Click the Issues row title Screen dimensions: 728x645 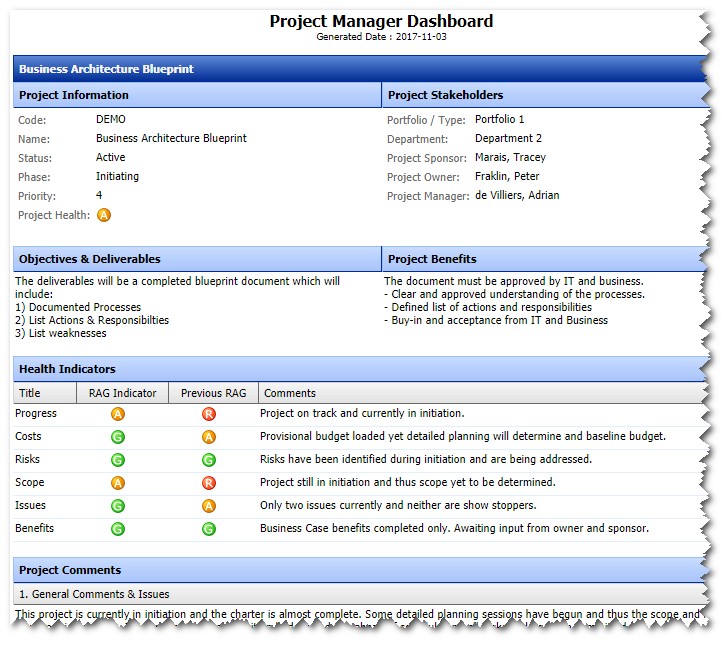(x=30, y=505)
